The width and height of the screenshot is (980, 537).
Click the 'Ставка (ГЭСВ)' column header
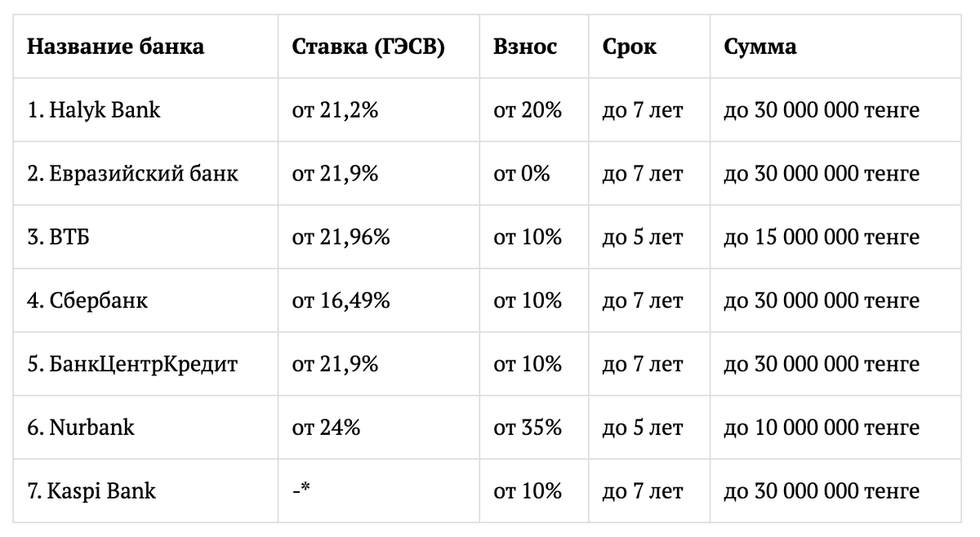[x=367, y=47]
